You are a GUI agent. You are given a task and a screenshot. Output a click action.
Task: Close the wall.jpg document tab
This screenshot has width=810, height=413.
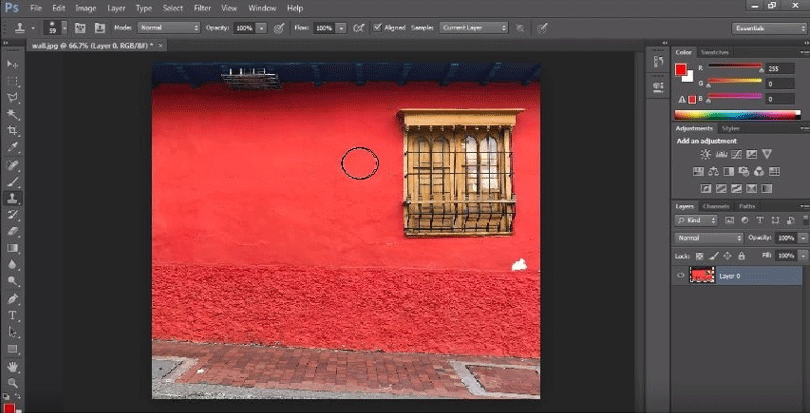(161, 46)
